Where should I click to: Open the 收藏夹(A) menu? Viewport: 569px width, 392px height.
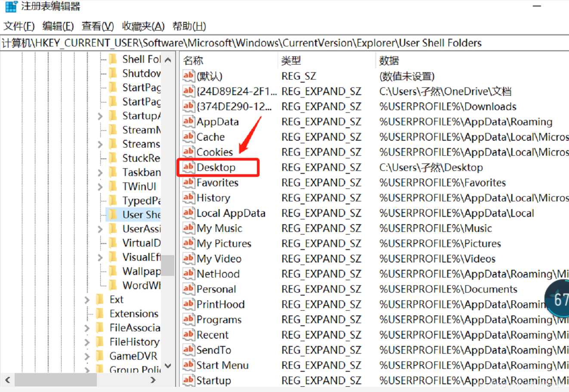click(x=143, y=26)
